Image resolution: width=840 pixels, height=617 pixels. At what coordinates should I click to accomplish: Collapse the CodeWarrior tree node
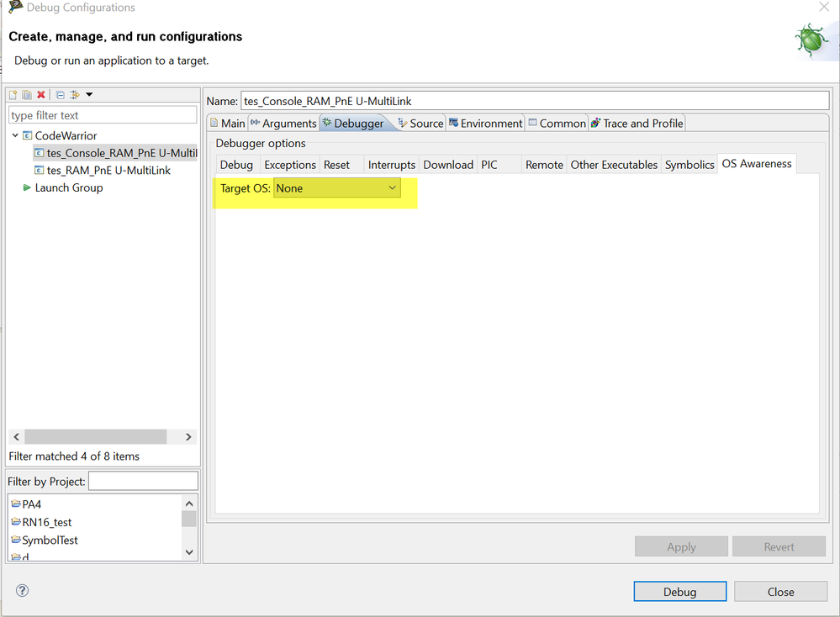pos(15,135)
